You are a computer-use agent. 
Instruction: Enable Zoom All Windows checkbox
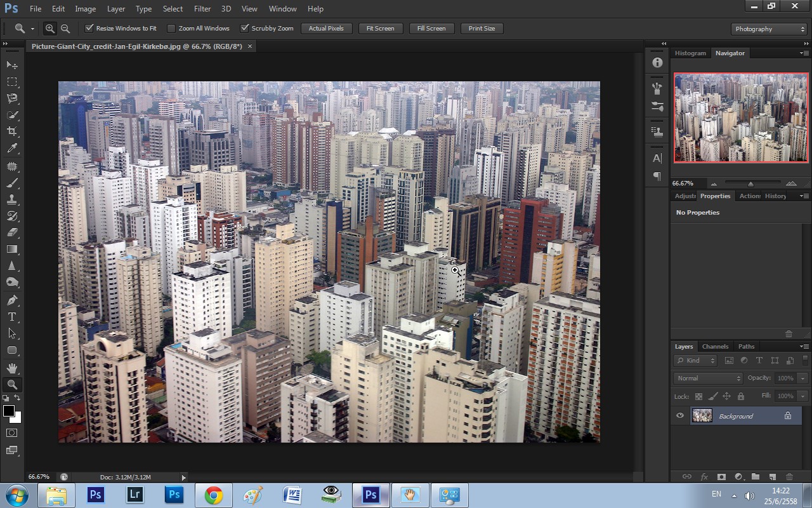coord(171,28)
